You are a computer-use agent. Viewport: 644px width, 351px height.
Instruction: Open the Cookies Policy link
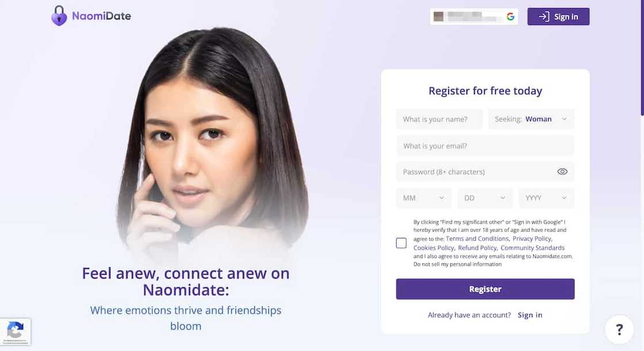pos(434,248)
